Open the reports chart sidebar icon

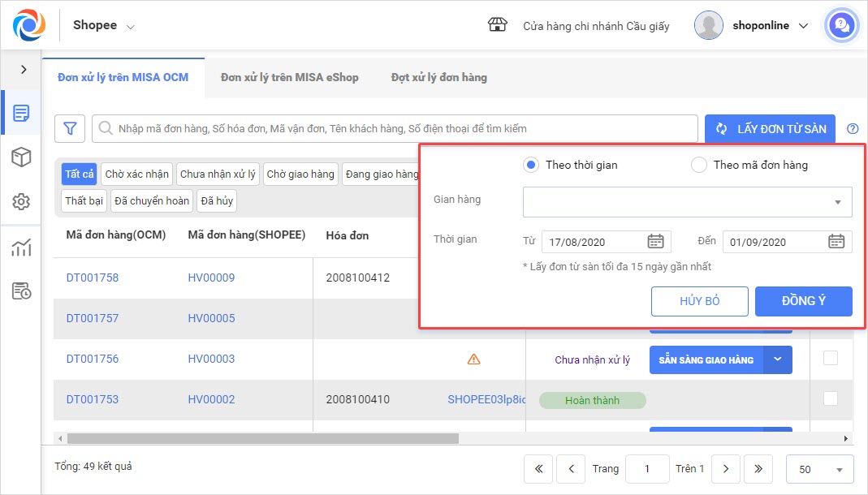[21, 247]
